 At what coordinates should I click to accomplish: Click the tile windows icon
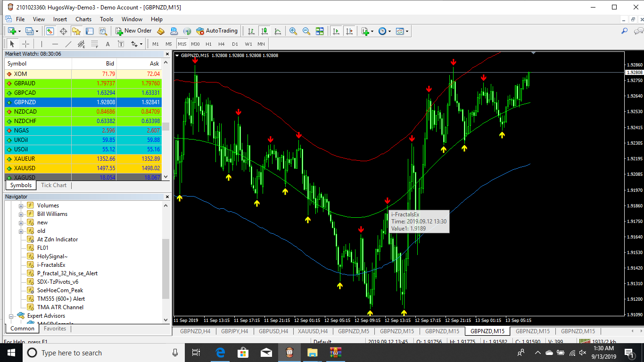click(x=320, y=31)
